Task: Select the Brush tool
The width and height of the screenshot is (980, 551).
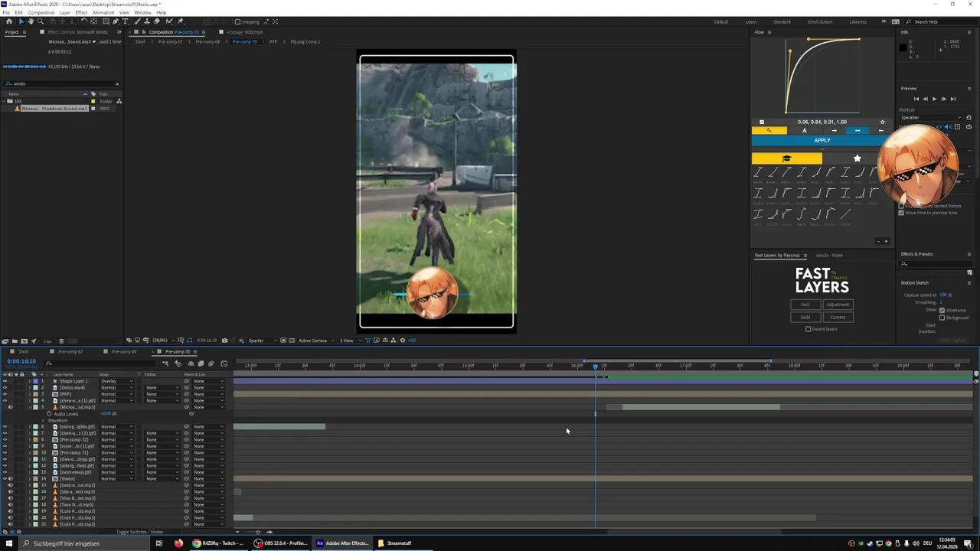Action: click(136, 21)
